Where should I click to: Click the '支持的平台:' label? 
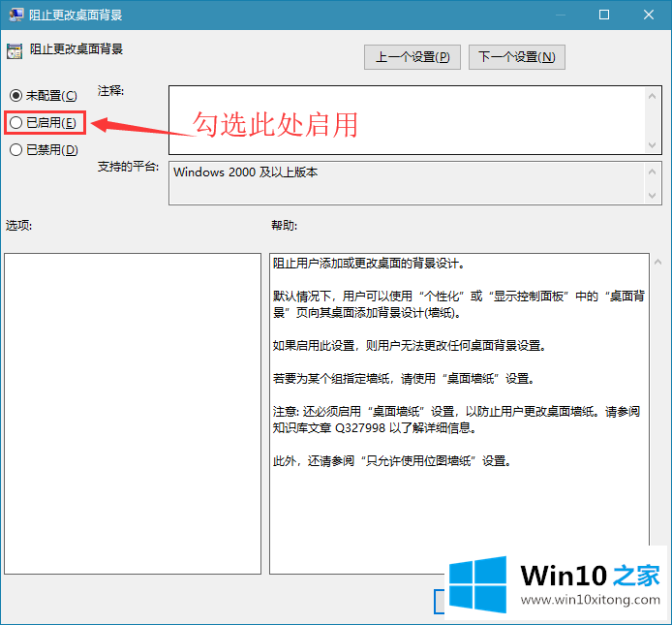[x=128, y=167]
